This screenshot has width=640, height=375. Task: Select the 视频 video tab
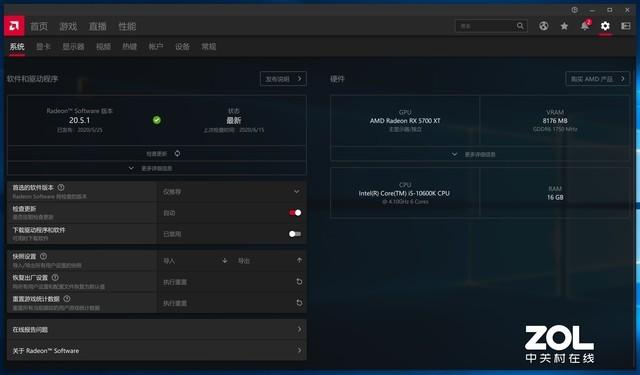click(x=103, y=47)
